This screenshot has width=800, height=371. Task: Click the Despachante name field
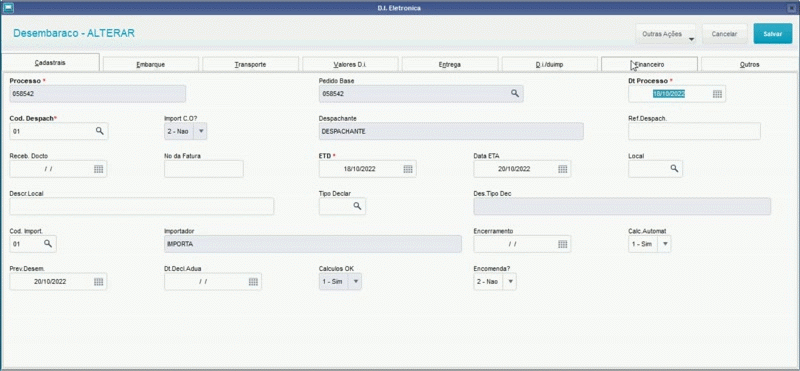pos(451,131)
